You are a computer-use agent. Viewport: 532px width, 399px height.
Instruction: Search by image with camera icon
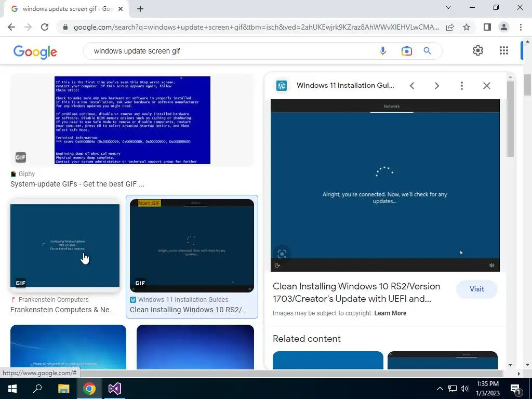coord(406,51)
